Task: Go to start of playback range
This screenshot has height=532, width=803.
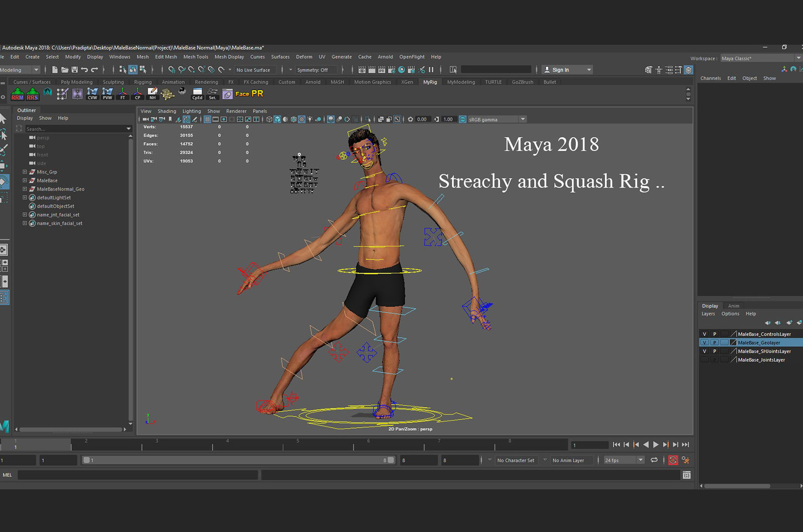Action: [616, 445]
